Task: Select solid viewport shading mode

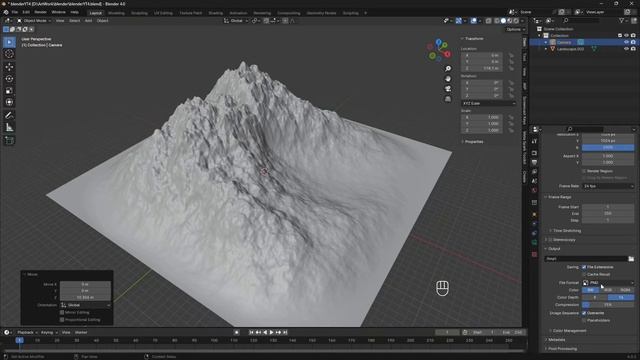Action: (x=503, y=21)
